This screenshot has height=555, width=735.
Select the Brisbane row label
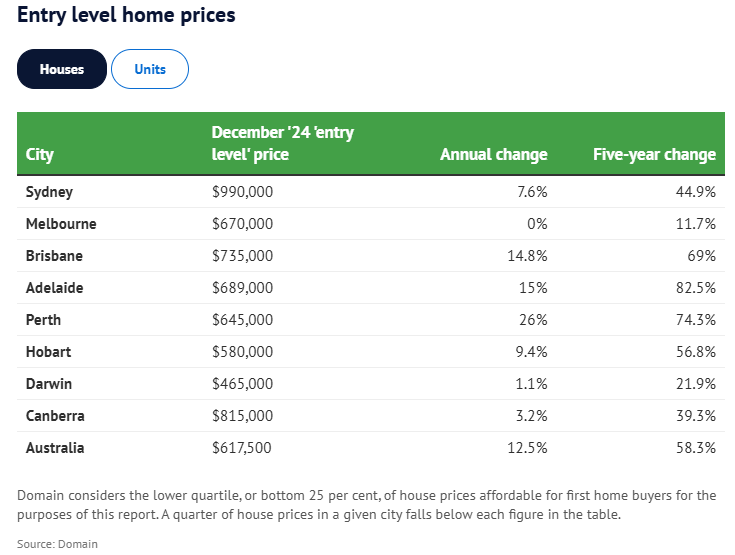[54, 256]
